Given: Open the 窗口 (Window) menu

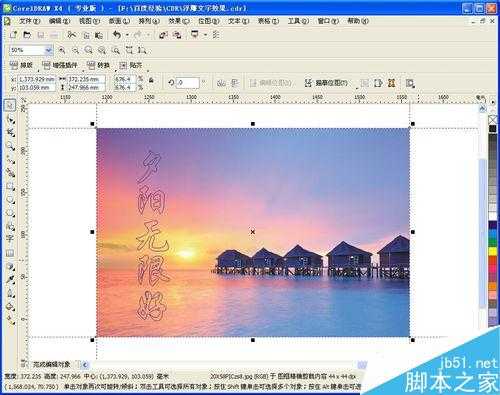Looking at the screenshot, I should click(x=328, y=21).
